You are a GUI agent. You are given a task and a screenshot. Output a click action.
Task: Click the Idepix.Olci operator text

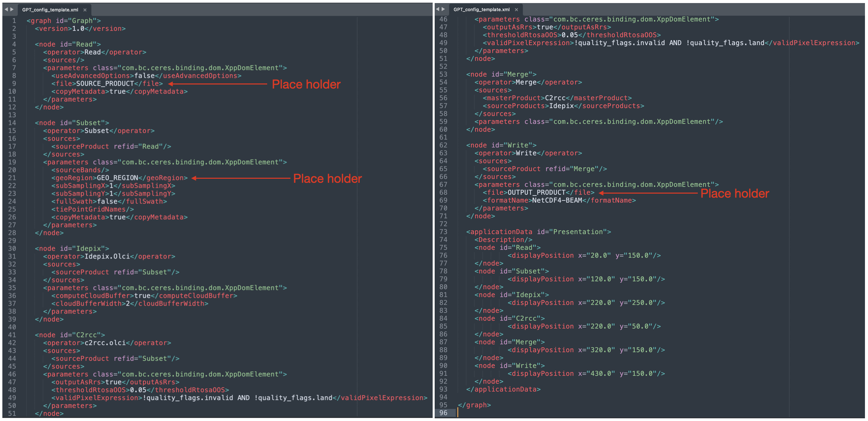[107, 256]
